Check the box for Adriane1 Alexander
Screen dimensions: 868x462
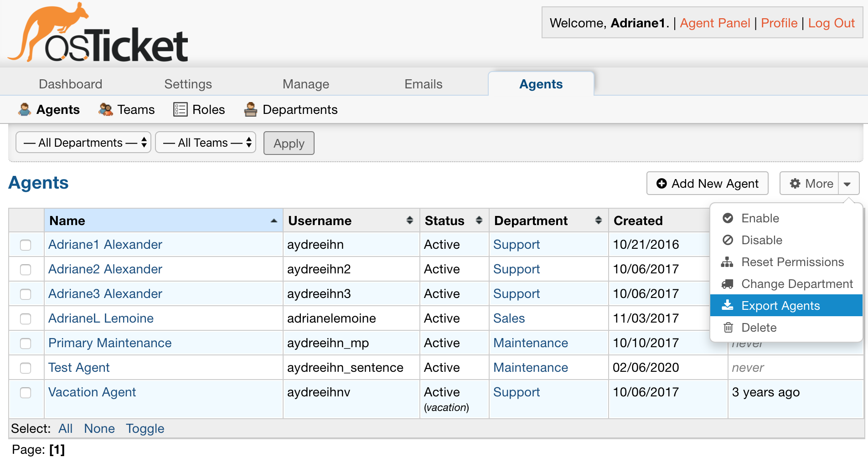[x=26, y=245]
